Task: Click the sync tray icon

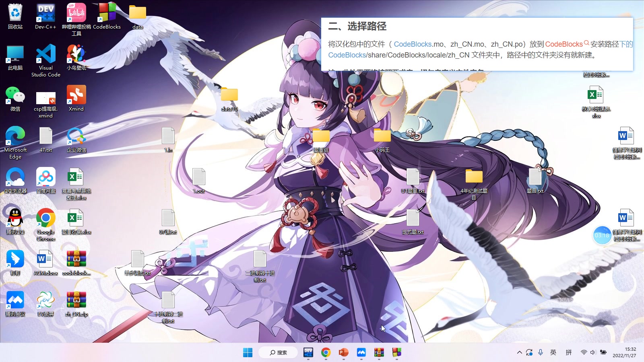Action: click(529, 352)
